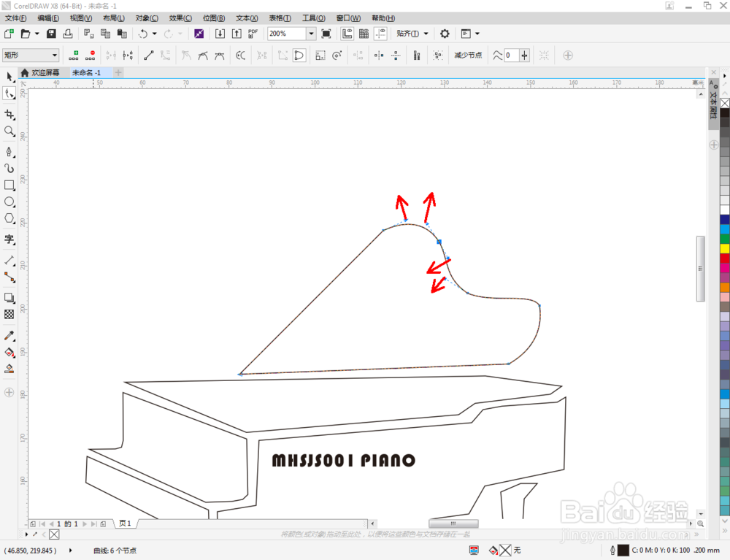This screenshot has height=560, width=730.
Task: Open the 文件(F) menu
Action: tap(16, 18)
